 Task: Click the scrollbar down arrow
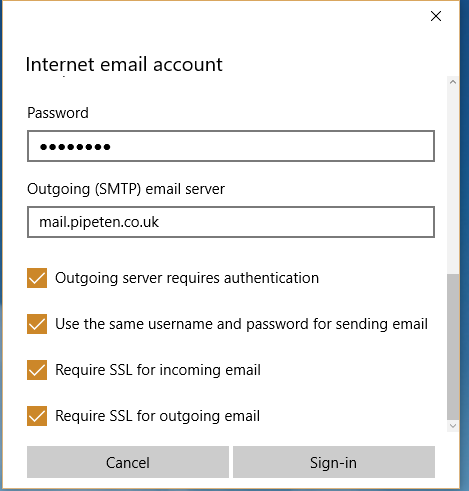[453, 426]
